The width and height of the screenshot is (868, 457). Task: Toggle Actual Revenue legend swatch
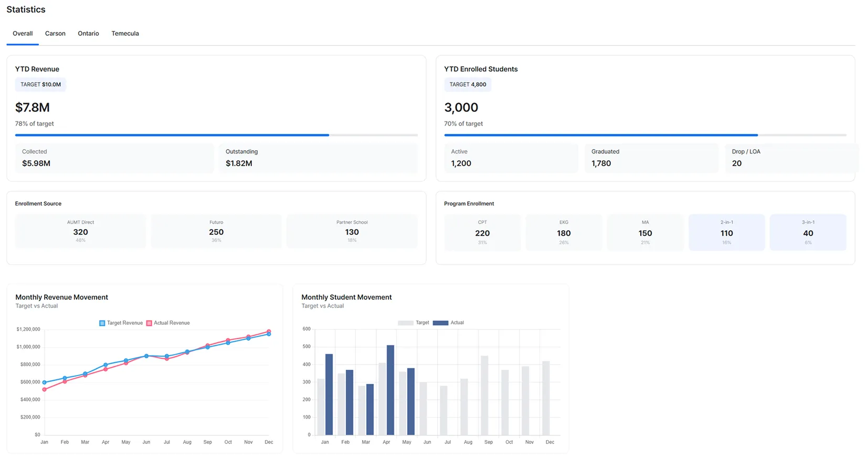[149, 323]
